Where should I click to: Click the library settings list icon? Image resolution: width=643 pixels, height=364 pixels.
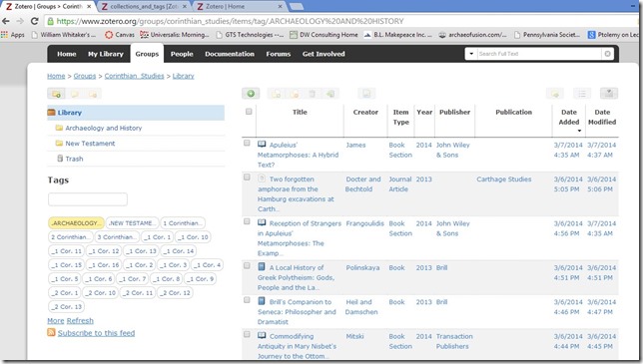[x=582, y=94]
